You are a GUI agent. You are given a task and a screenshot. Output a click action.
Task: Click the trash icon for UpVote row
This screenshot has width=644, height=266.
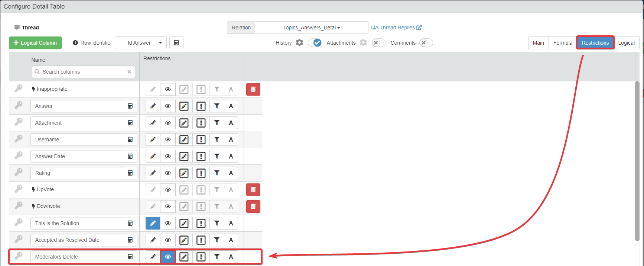(253, 190)
